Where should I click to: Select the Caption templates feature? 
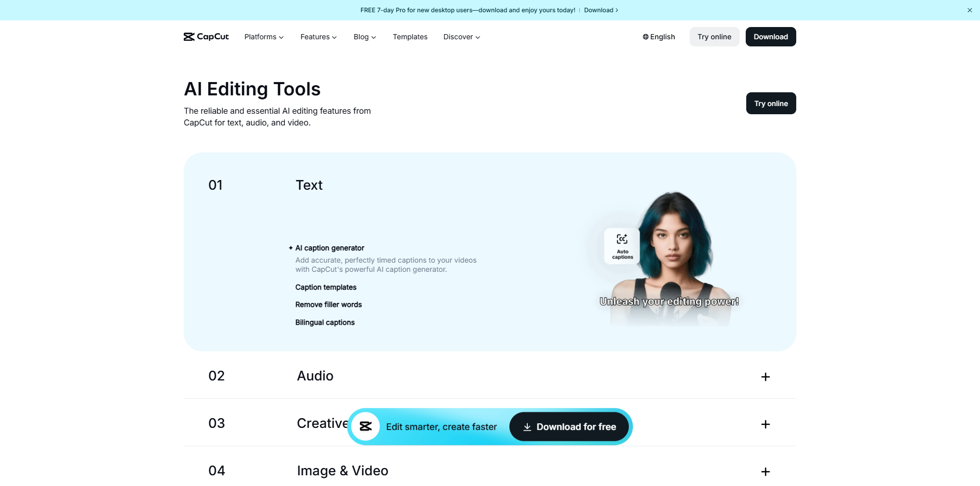326,287
